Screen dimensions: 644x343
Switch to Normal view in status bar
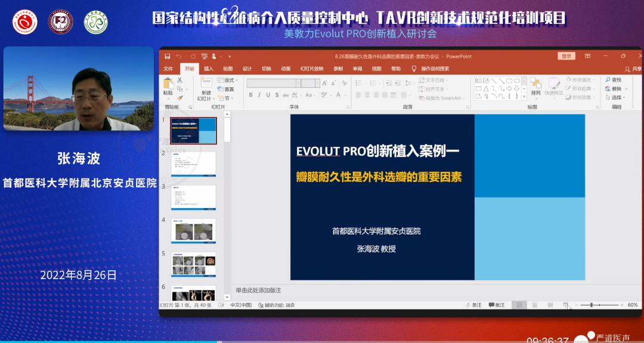pos(519,305)
